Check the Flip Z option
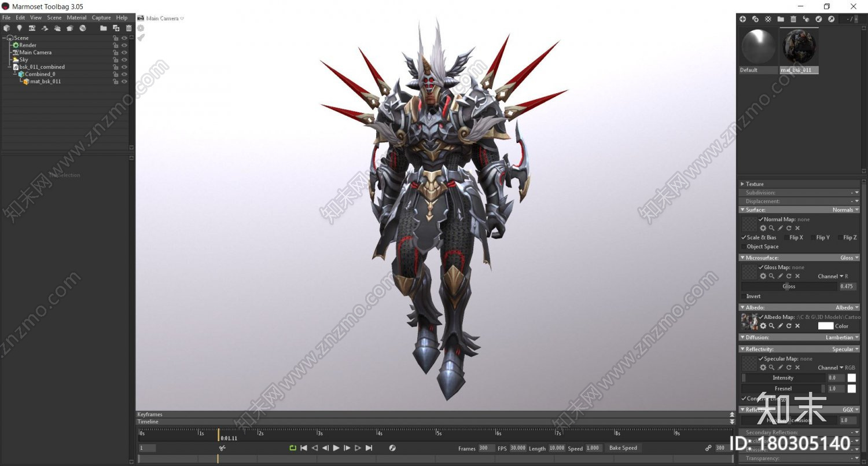This screenshot has width=868, height=466. point(840,237)
